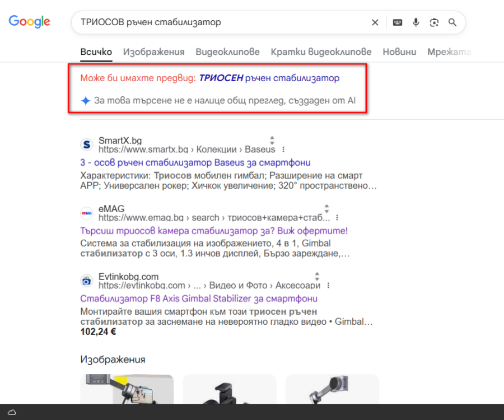This screenshot has height=420, width=504.
Task: Click the cloud icon in bottom bar
Action: [x=12, y=412]
